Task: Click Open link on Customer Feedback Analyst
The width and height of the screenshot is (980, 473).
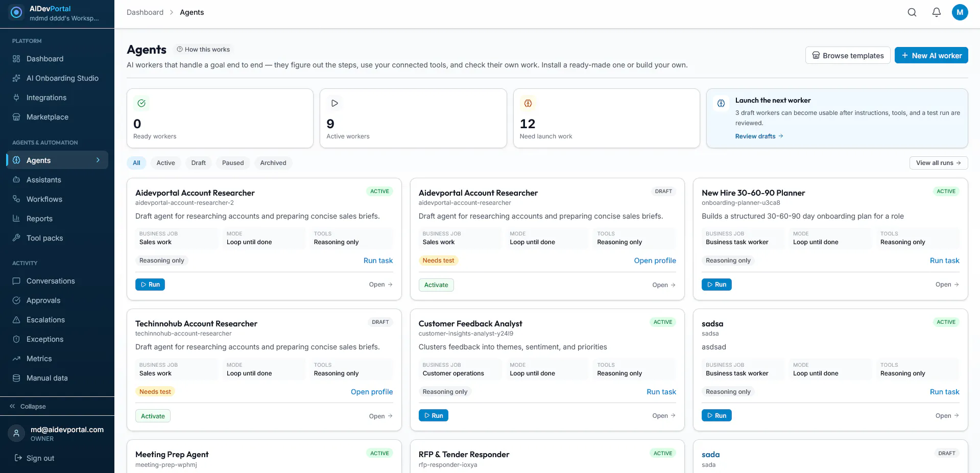Action: [x=664, y=416]
